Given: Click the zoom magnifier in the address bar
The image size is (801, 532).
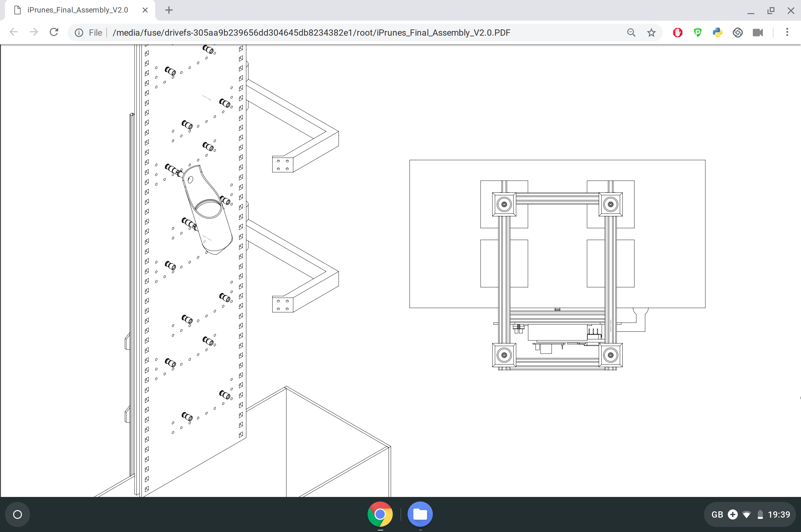Looking at the screenshot, I should pos(631,32).
